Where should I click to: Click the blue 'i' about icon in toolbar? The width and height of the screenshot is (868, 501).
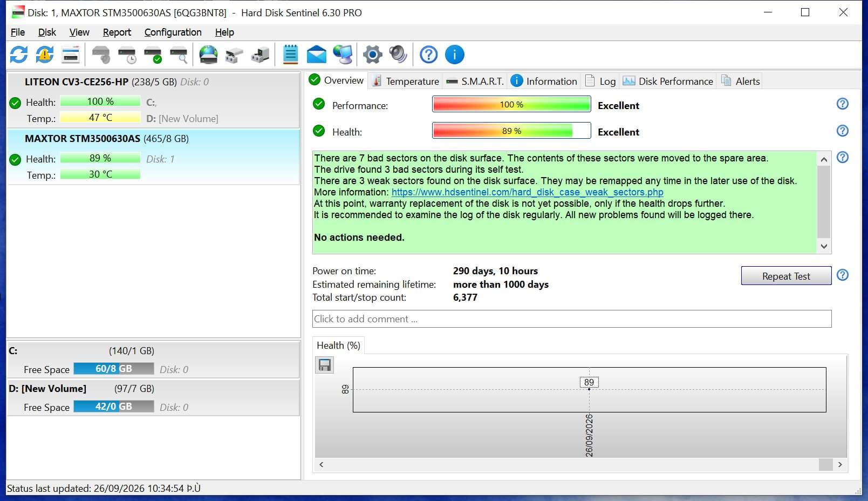[455, 55]
